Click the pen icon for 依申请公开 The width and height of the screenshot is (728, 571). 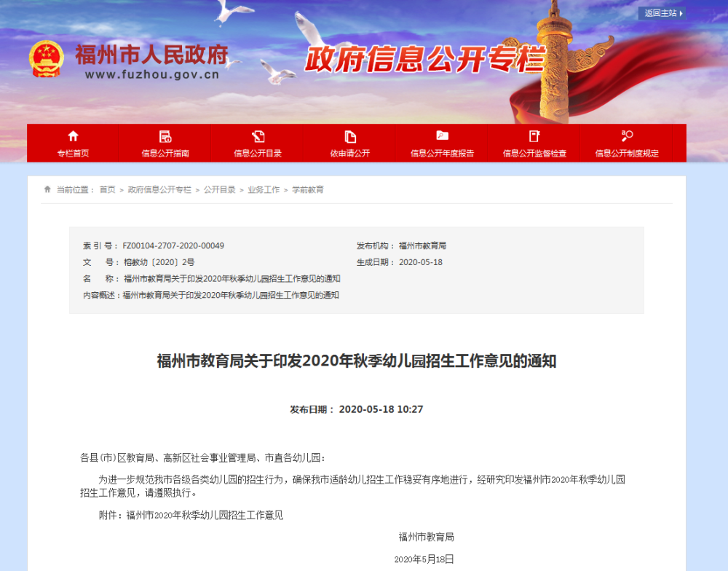tap(351, 136)
